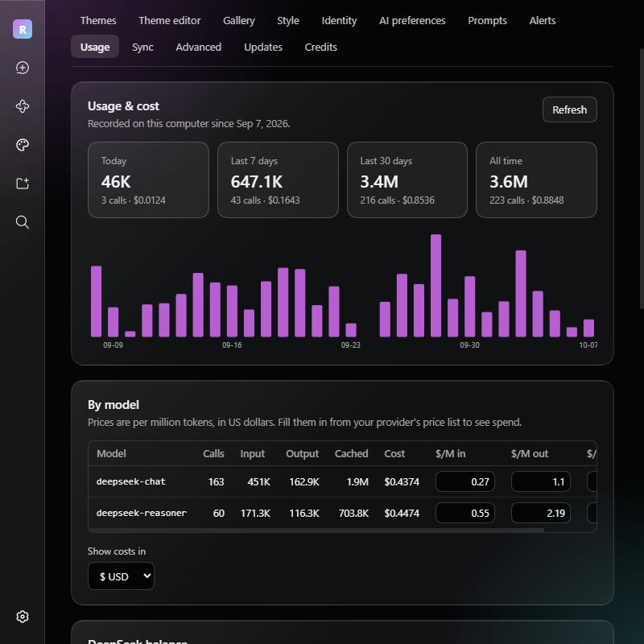This screenshot has width=644, height=644.
Task: Click the Last 30 days usage card
Action: coord(407,180)
